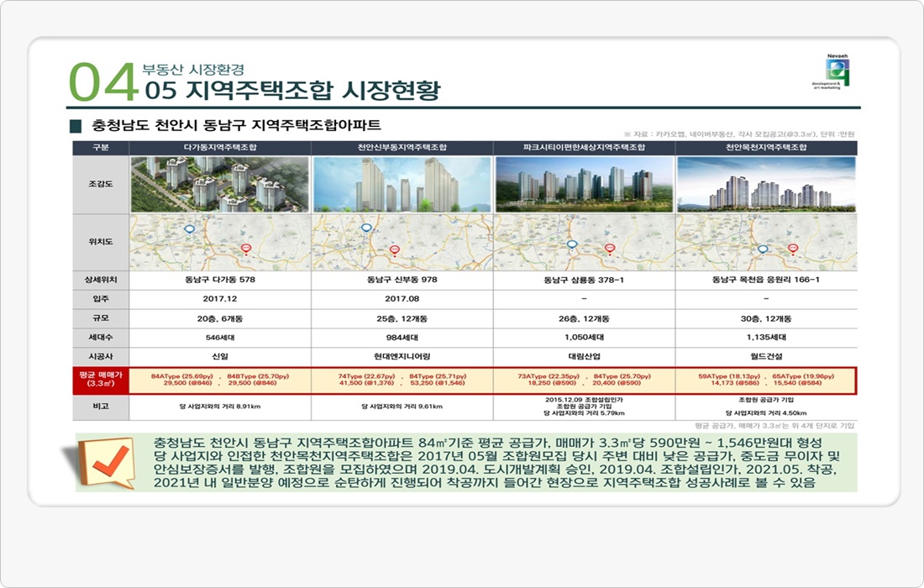
Task: Open the 다가동지역주택조합 aerial rendering image
Action: [220, 184]
